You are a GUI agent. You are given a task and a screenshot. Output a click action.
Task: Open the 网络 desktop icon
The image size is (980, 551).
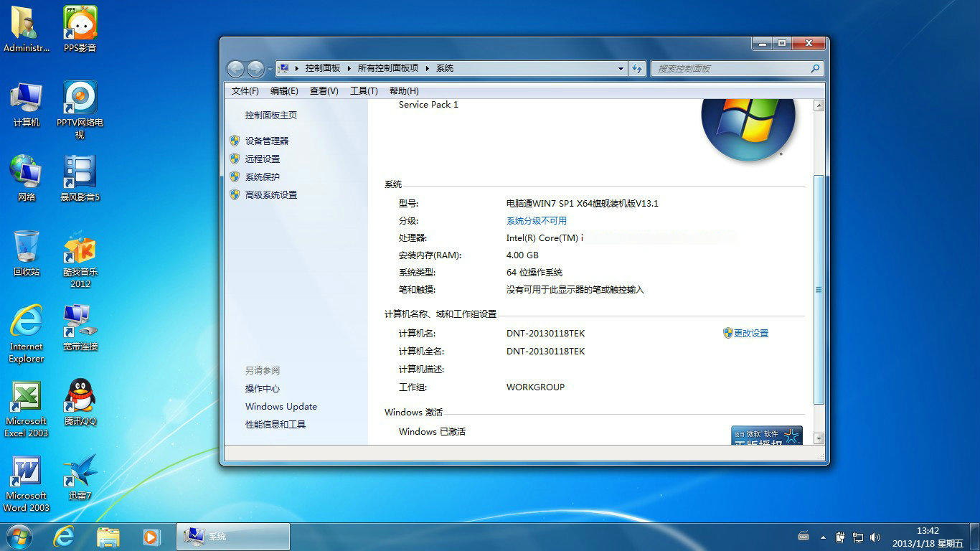coord(27,179)
